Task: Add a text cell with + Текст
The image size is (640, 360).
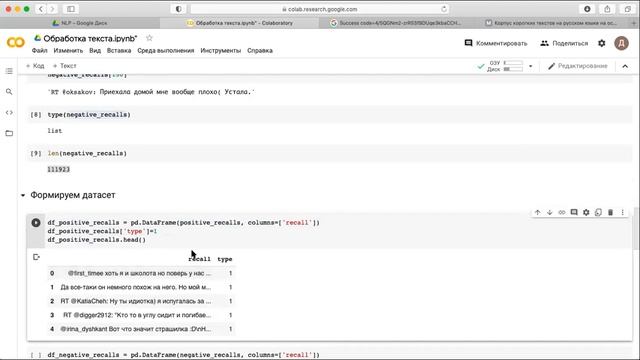Action: (64, 66)
